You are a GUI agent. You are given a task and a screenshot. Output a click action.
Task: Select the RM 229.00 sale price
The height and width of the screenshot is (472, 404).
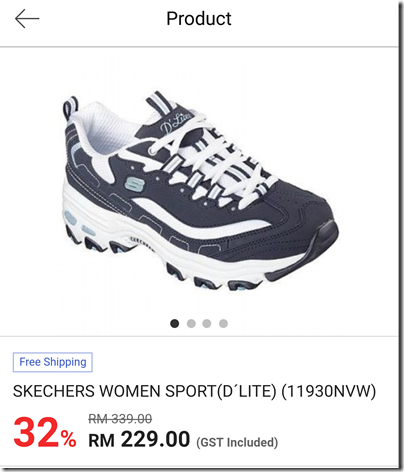139,439
